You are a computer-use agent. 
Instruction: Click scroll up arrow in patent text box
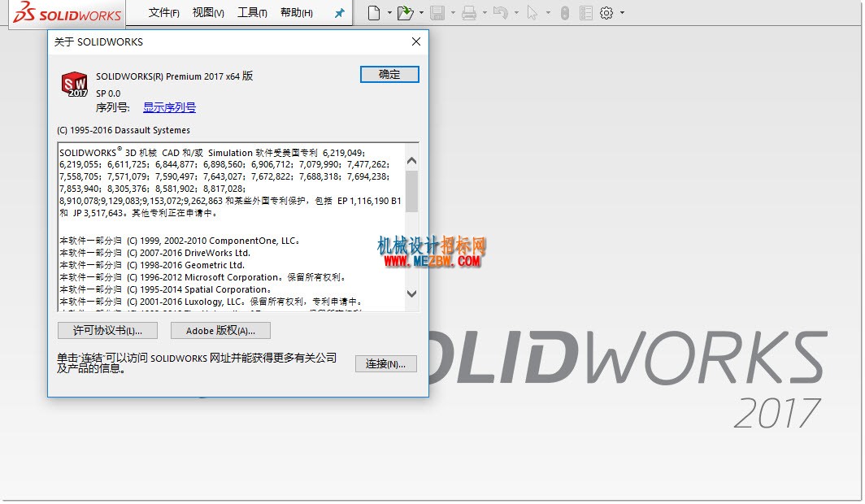411,161
